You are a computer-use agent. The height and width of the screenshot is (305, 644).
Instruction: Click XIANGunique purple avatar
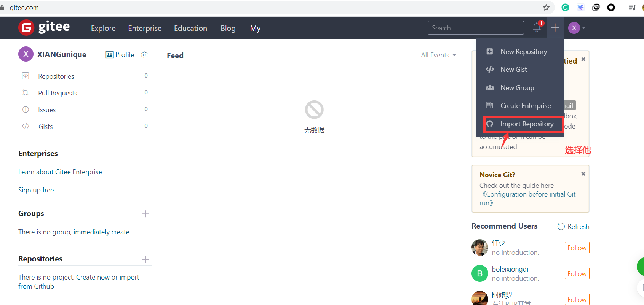point(26,54)
